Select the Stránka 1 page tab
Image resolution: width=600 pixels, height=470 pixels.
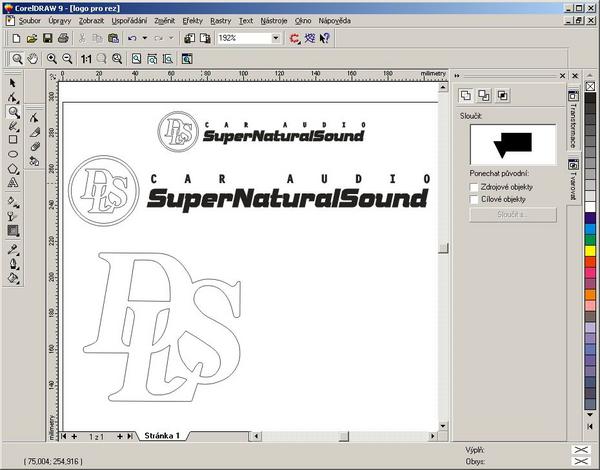click(x=162, y=436)
